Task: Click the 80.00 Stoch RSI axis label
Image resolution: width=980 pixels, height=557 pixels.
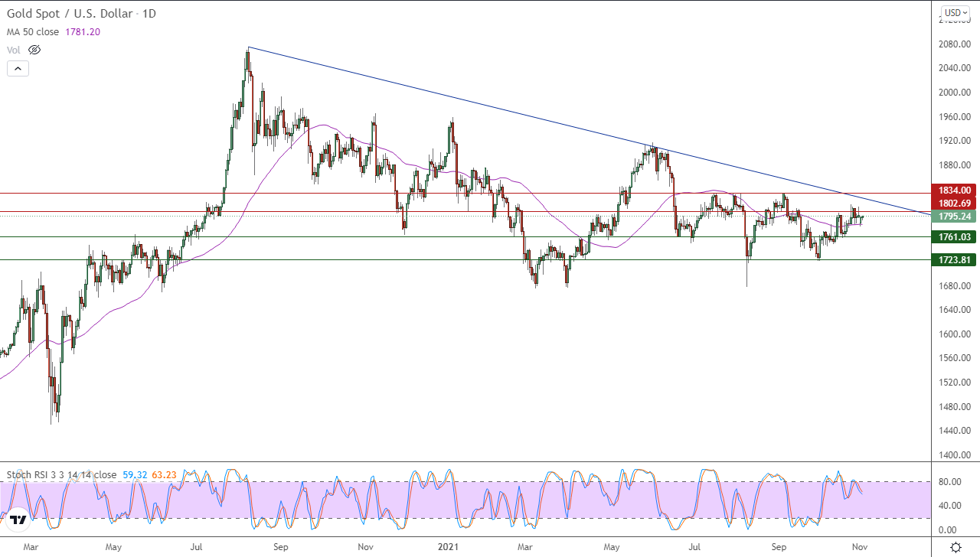Action: click(x=949, y=481)
